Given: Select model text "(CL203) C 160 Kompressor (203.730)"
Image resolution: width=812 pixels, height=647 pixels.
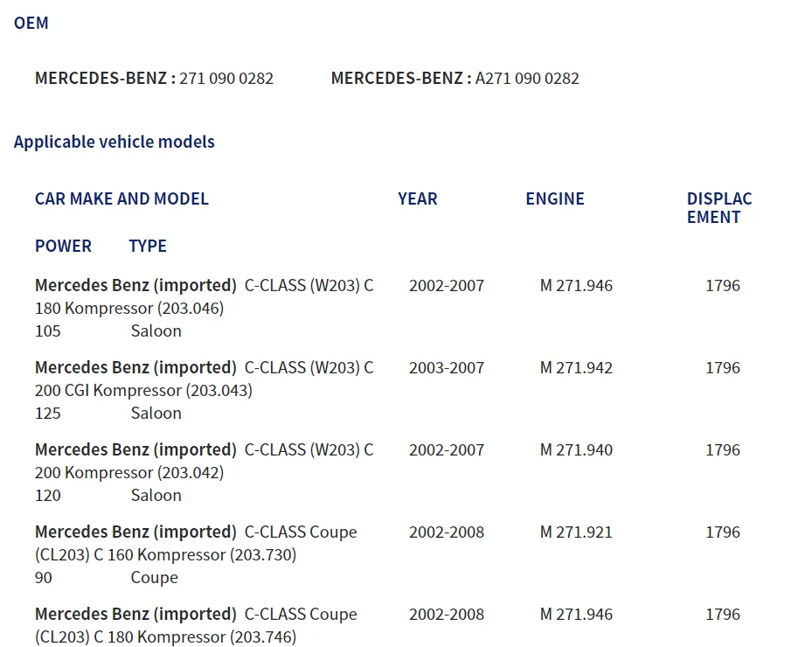Looking at the screenshot, I should (166, 555).
